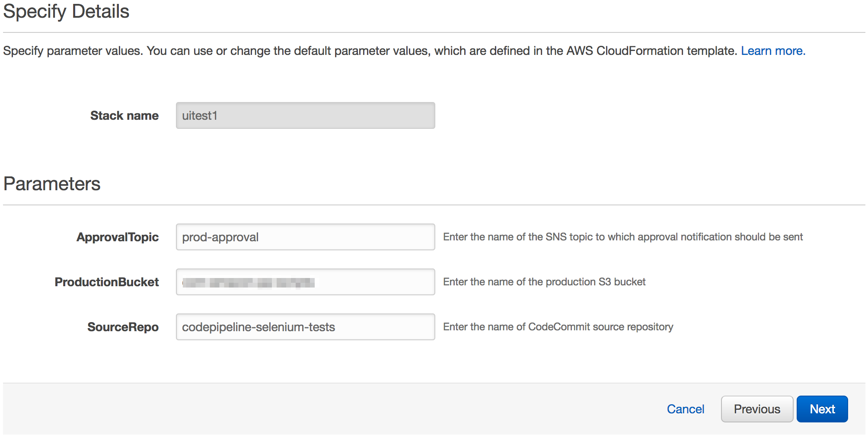
Task: Click into the SourceRepo text field
Action: [305, 327]
